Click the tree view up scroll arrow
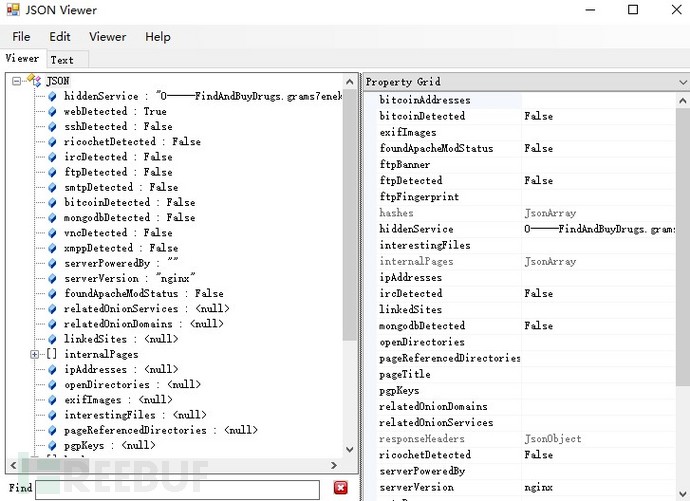 pos(349,82)
